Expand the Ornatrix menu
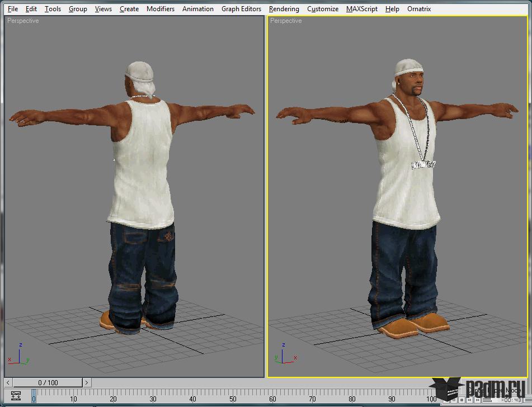532x407 pixels. [420, 9]
